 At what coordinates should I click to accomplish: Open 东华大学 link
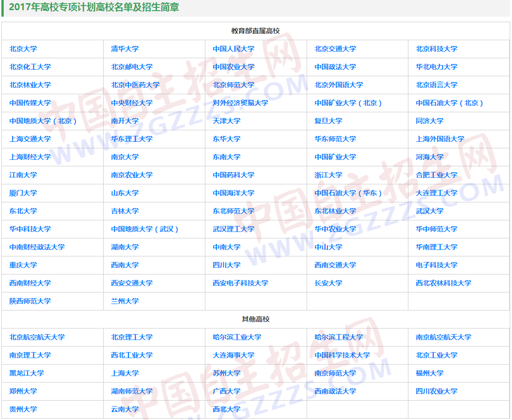click(227, 139)
